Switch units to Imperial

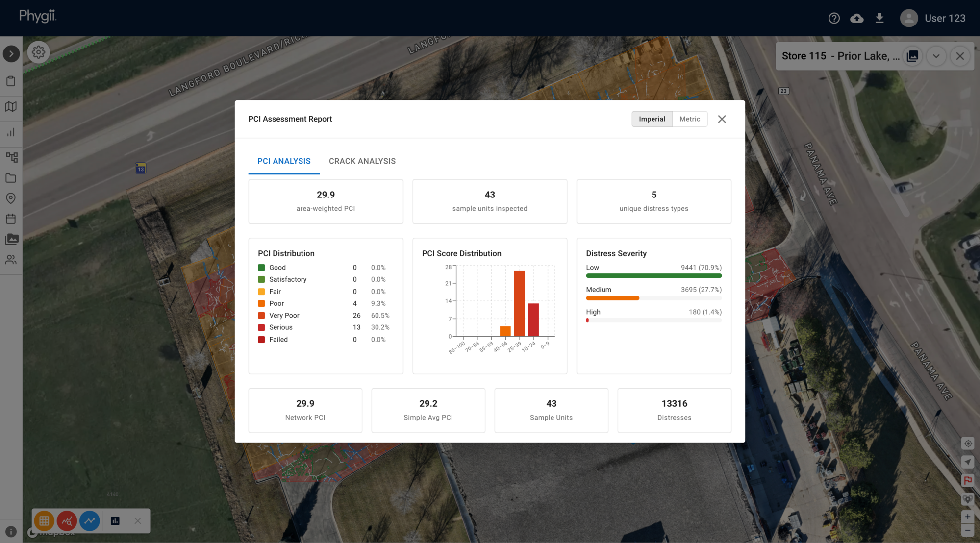click(652, 119)
